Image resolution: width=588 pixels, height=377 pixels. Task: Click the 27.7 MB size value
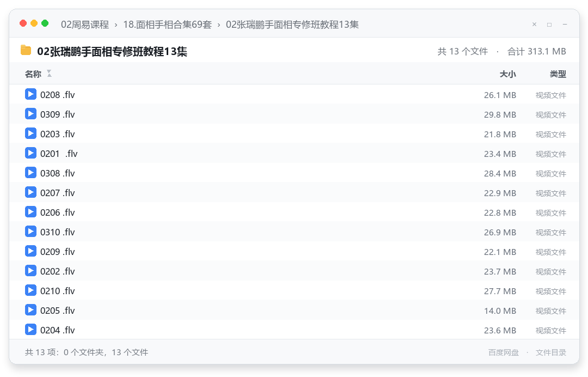tap(500, 291)
